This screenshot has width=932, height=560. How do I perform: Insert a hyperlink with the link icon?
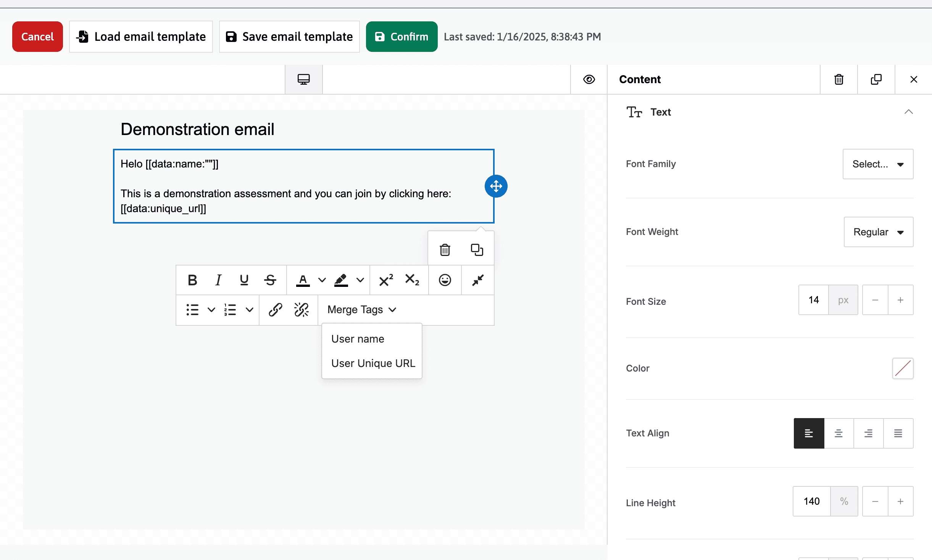(x=275, y=310)
